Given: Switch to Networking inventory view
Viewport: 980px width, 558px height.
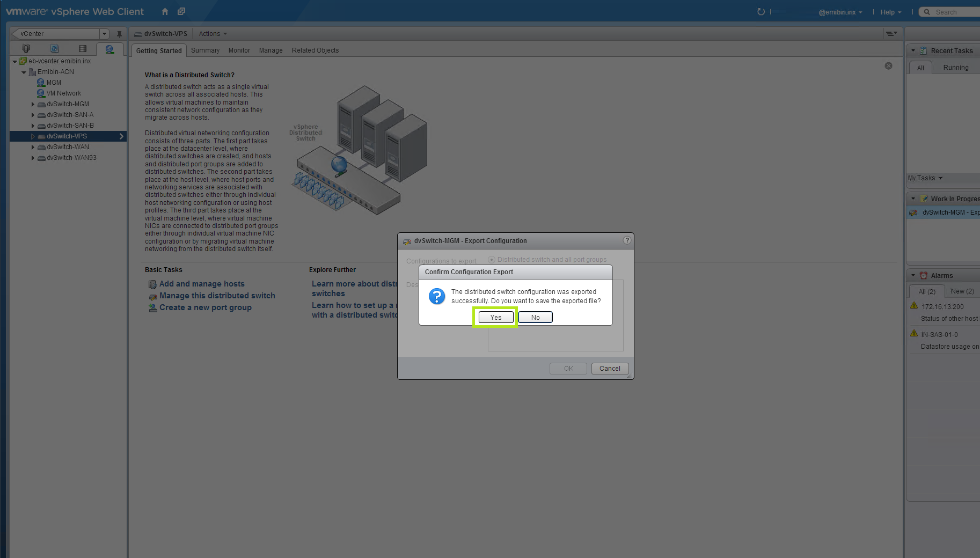Looking at the screenshot, I should [x=109, y=49].
